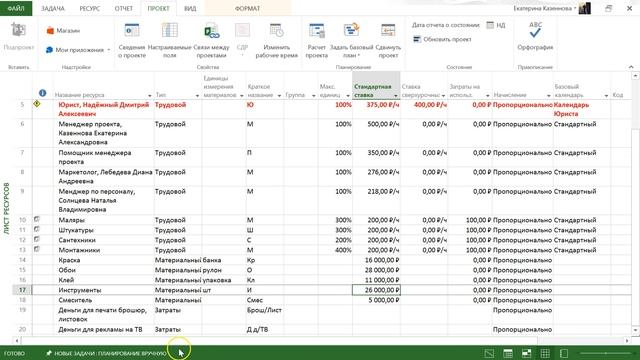640x360 pixels.
Task: Click horizontal scrollbar left arrow
Action: [17, 340]
